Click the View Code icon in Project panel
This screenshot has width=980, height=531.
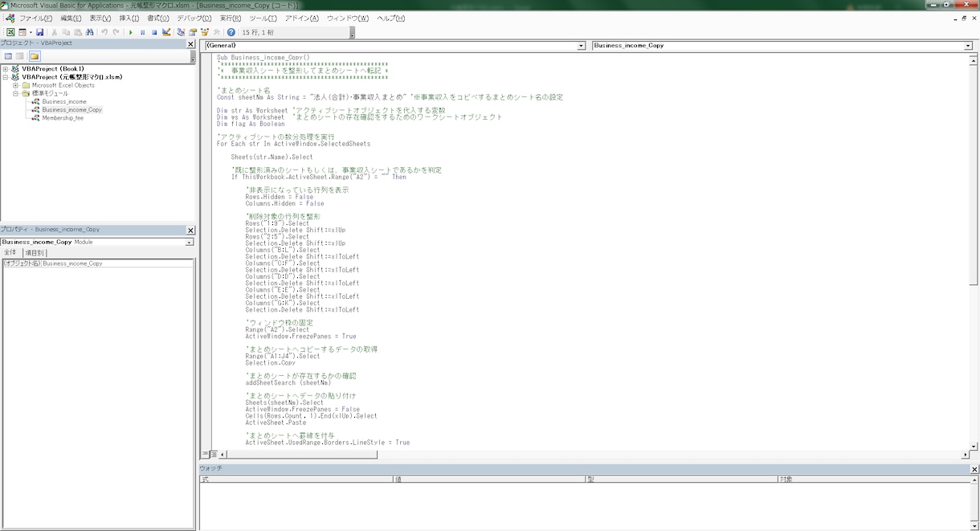(x=8, y=56)
